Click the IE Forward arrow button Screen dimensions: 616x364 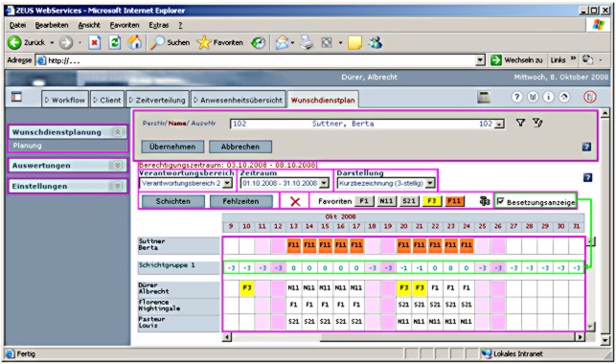click(x=66, y=42)
